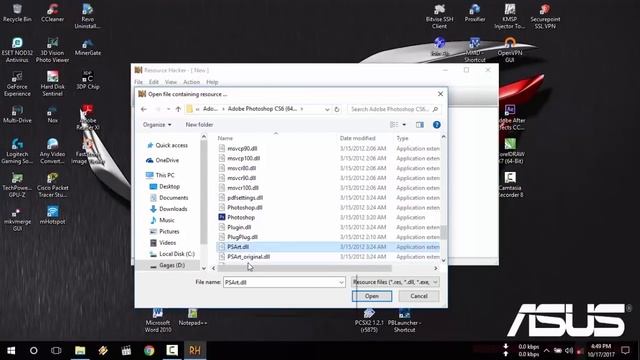Viewport: 640px width, 360px height.
Task: Launch OpenVPN GUI desktop icon
Action: coord(510,50)
